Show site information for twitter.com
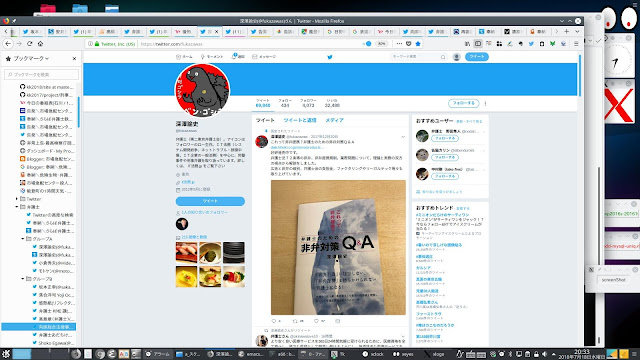This screenshot has width=640, height=360. (x=90, y=44)
